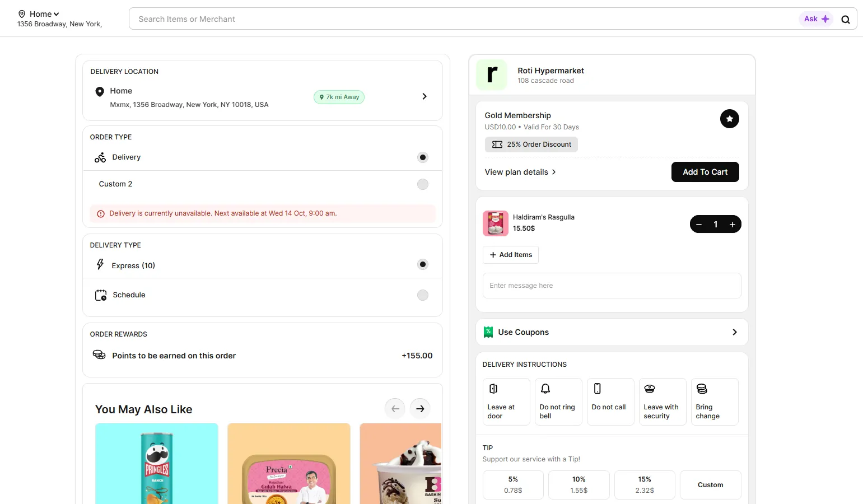Open Haldiram's Rasgulla product image
This screenshot has width=863, height=504.
(496, 223)
